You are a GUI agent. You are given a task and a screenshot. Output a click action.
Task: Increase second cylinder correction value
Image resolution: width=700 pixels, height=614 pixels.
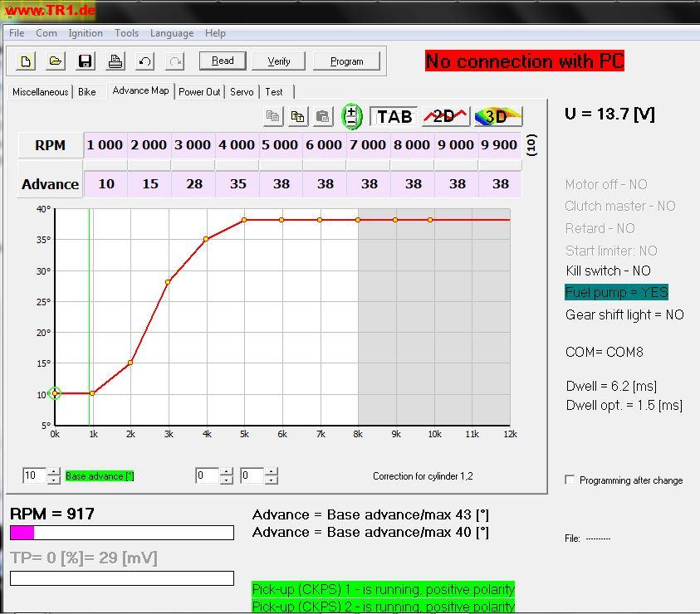pyautogui.click(x=271, y=471)
